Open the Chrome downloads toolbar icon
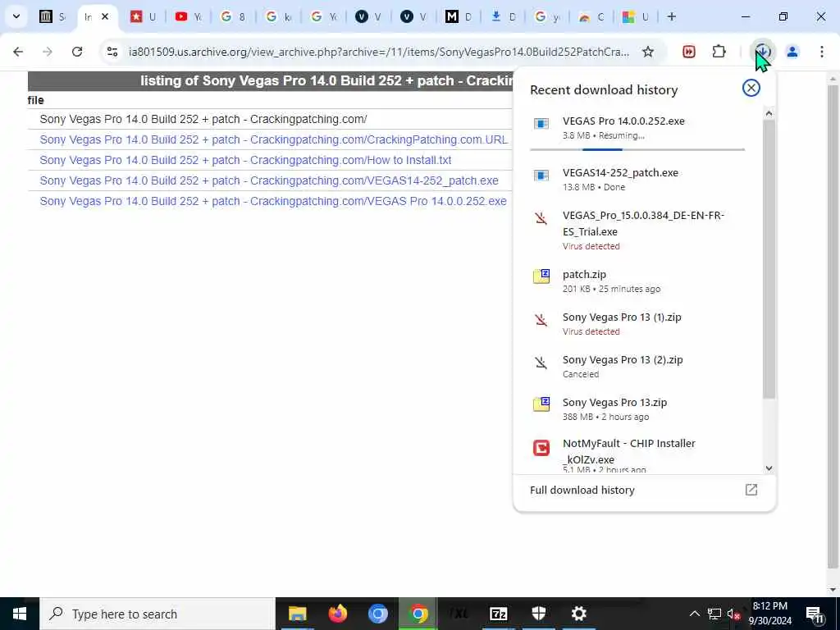 click(x=762, y=52)
